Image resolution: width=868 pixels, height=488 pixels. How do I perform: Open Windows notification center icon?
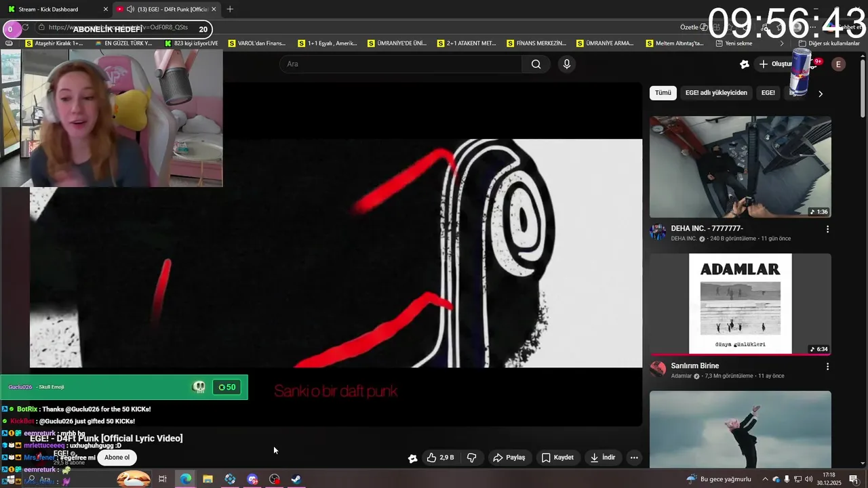pos(854,479)
